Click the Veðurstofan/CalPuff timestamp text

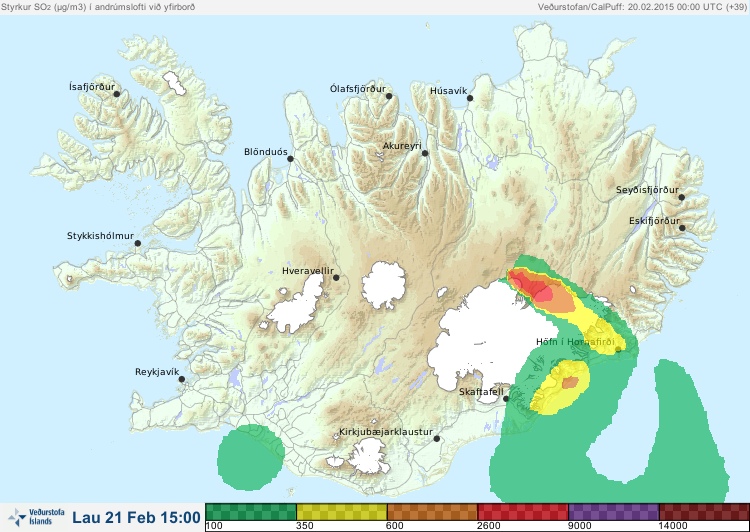(641, 7)
